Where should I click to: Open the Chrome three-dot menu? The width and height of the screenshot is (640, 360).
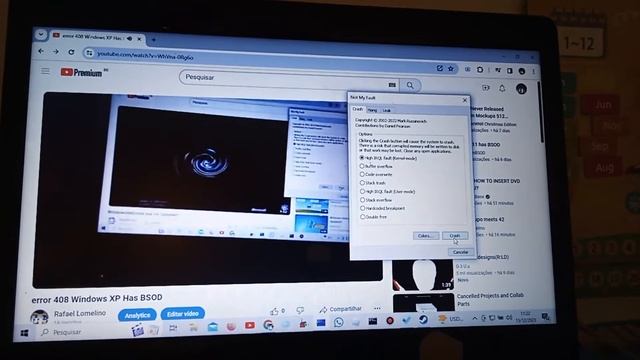(x=533, y=71)
